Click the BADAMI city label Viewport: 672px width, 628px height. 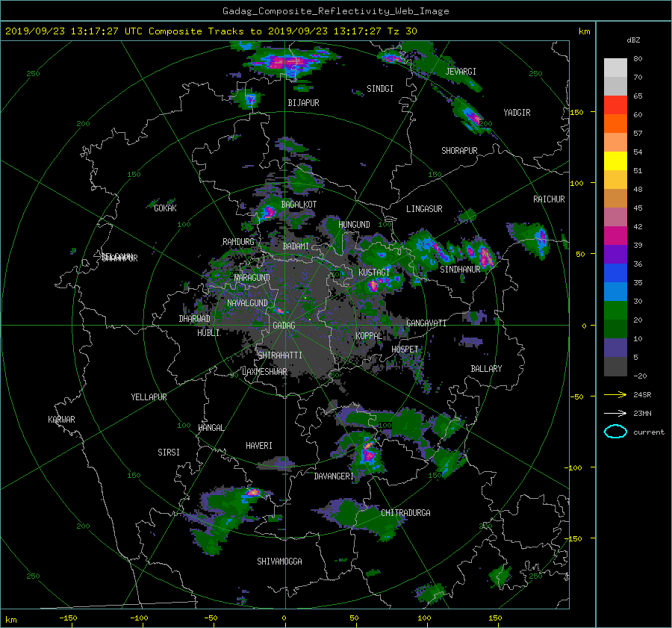point(296,246)
